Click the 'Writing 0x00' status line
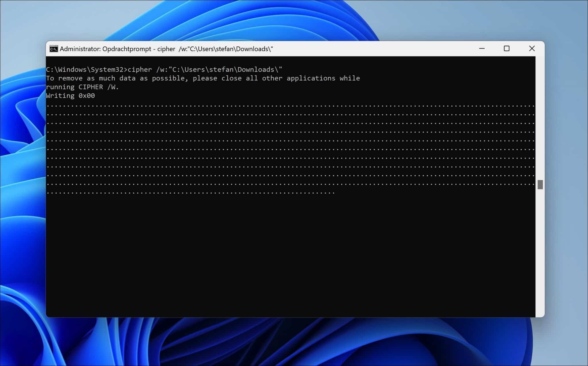This screenshot has height=366, width=588. (70, 96)
